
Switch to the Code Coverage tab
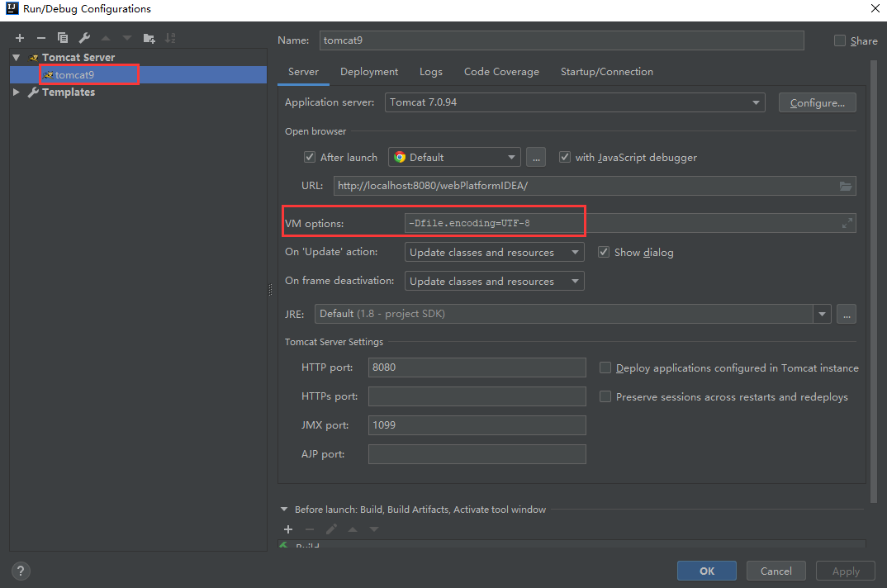pyautogui.click(x=501, y=72)
